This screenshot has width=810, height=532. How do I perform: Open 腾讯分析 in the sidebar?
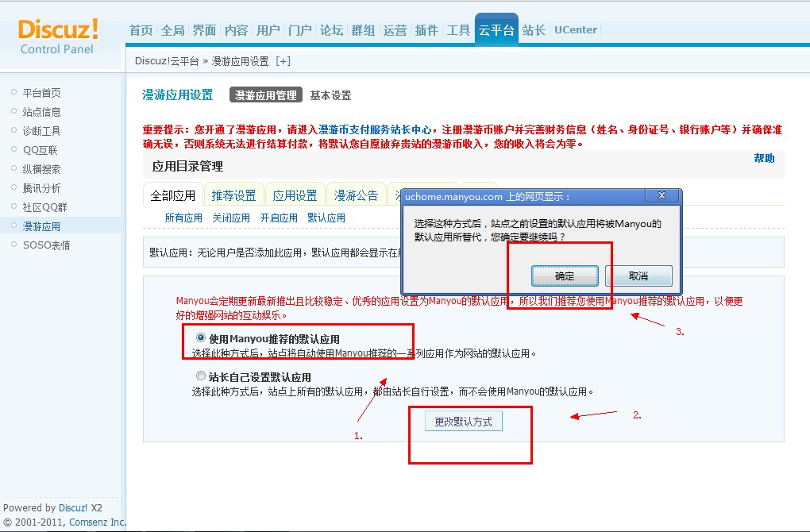coord(42,188)
